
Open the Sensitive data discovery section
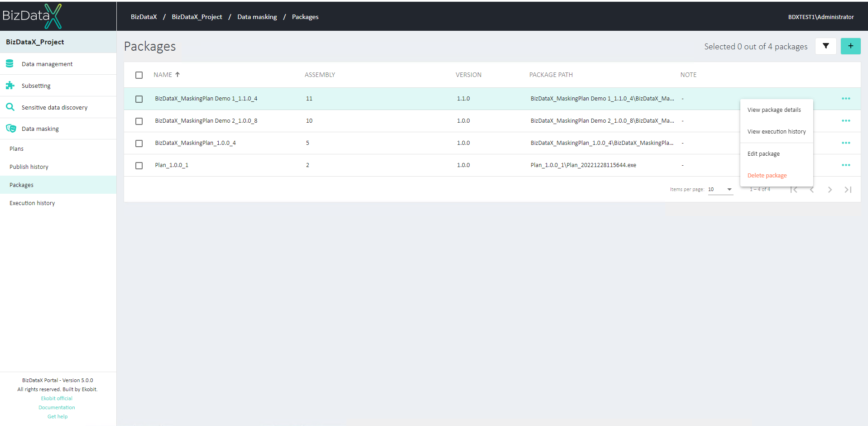click(x=58, y=107)
